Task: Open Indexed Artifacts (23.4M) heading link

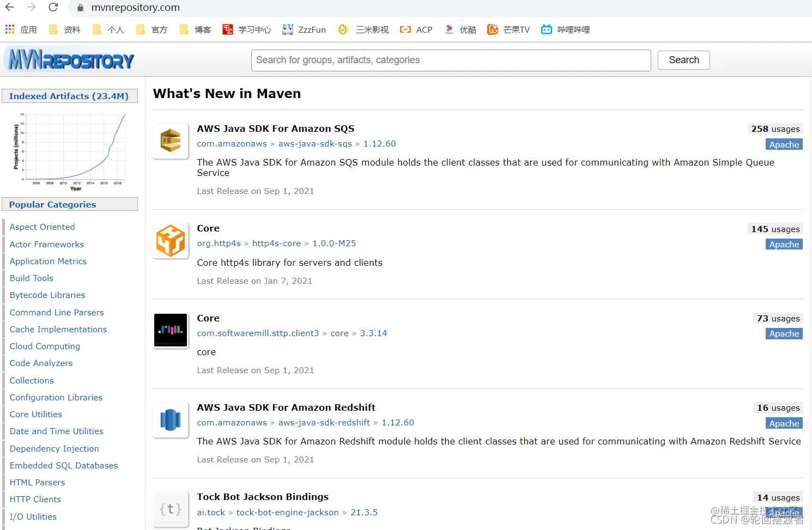Action: click(69, 96)
